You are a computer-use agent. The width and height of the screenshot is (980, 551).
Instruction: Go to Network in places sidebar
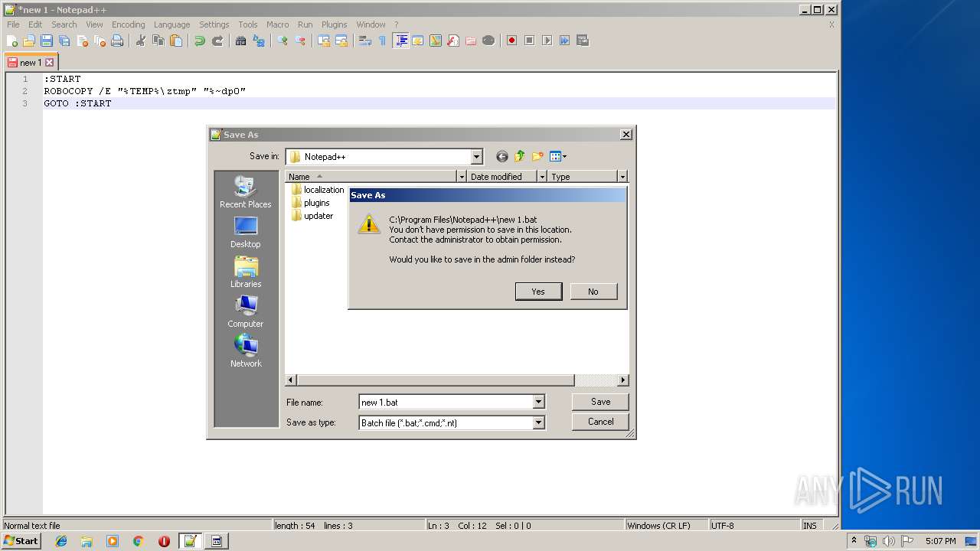point(245,351)
